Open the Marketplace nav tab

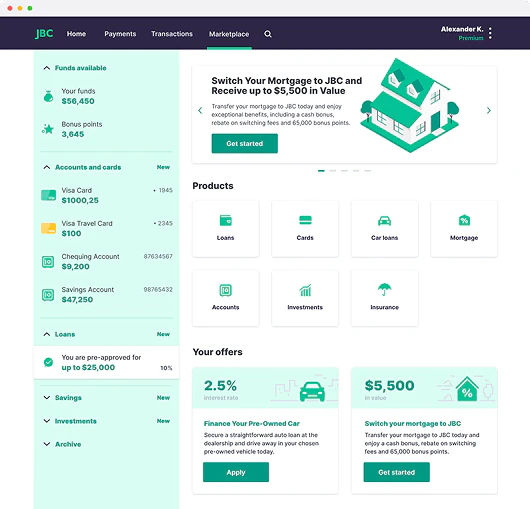click(x=229, y=34)
